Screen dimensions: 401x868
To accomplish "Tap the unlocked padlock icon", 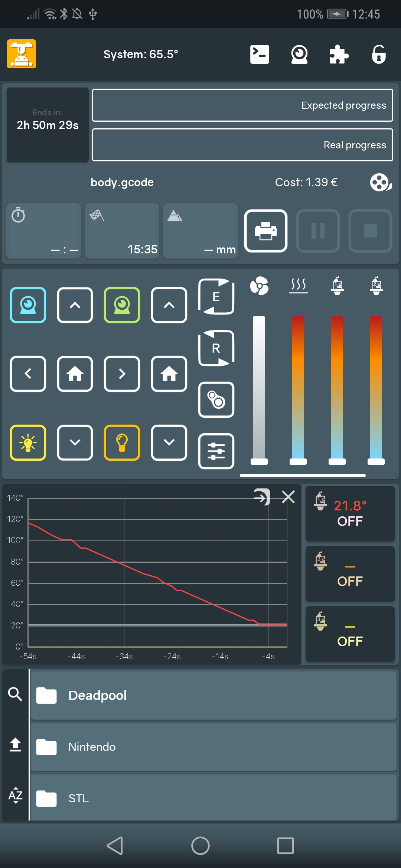I will pos(379,55).
